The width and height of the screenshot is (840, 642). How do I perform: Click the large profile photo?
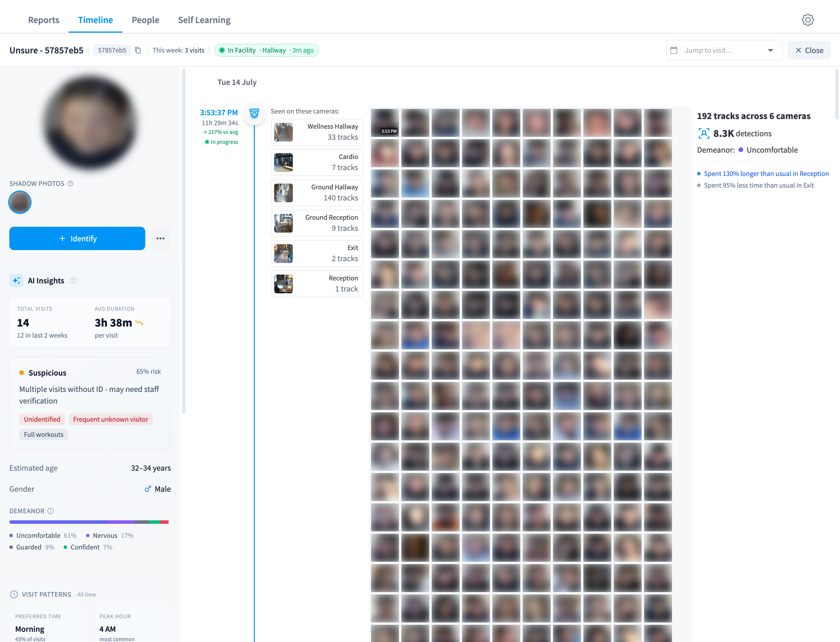coord(90,122)
